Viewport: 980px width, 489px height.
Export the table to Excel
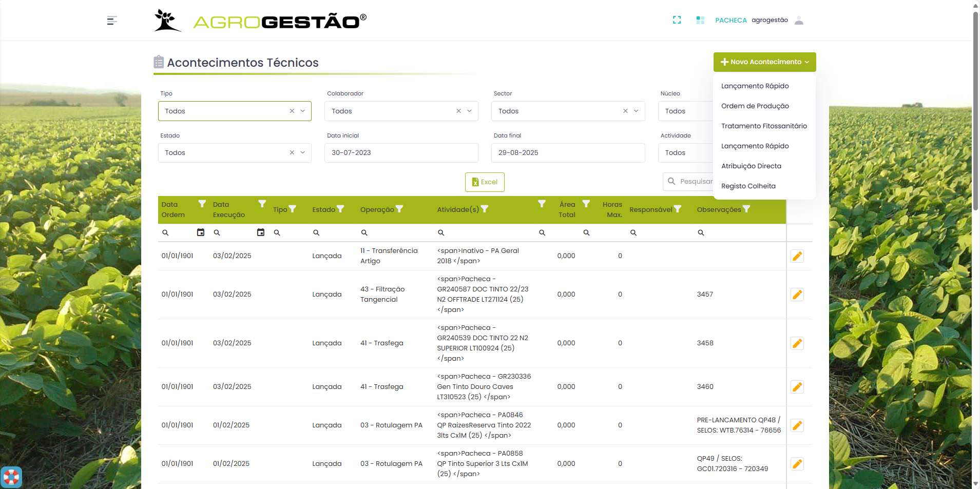[x=485, y=182]
